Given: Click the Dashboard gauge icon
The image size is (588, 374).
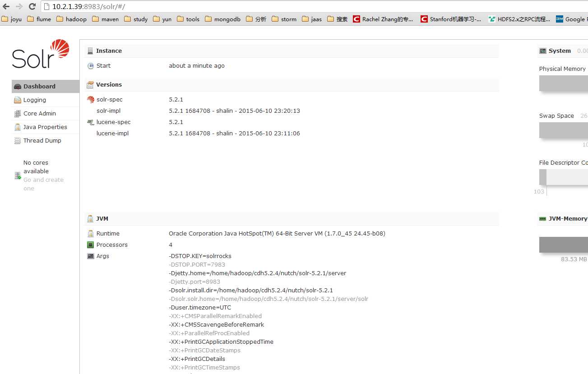Looking at the screenshot, I should point(18,86).
